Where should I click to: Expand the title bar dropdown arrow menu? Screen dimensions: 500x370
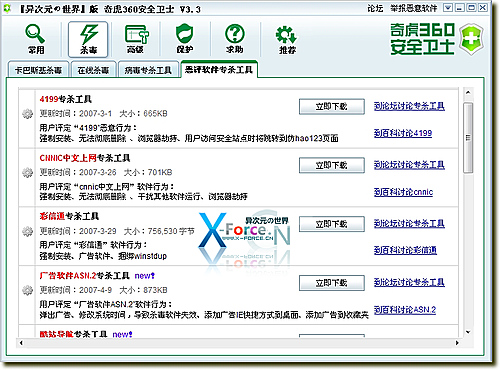[448, 8]
